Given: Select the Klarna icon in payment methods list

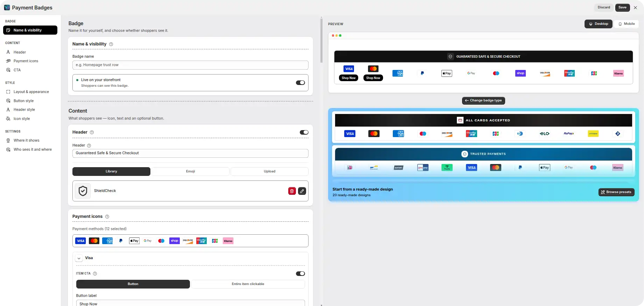Looking at the screenshot, I should [x=228, y=241].
